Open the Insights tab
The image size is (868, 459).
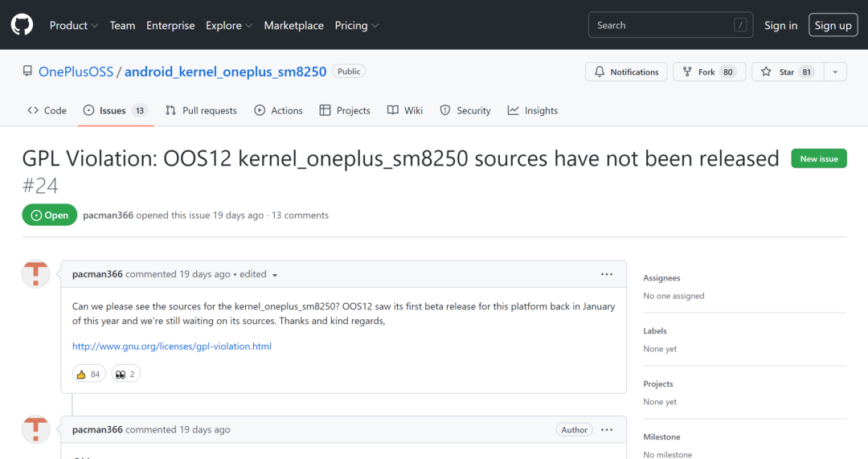click(532, 111)
